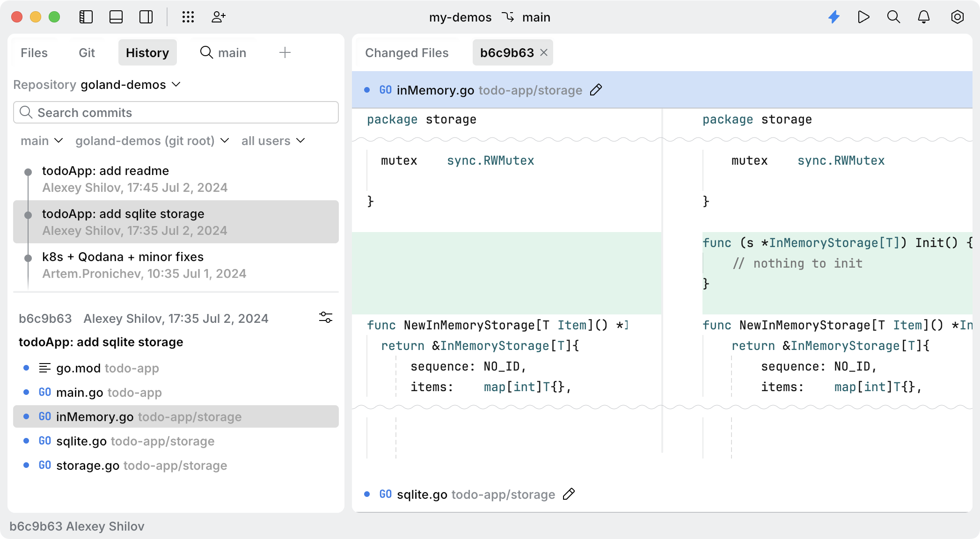Screen dimensions: 980x539
Task: Click the branch icon next to main
Action: point(508,17)
